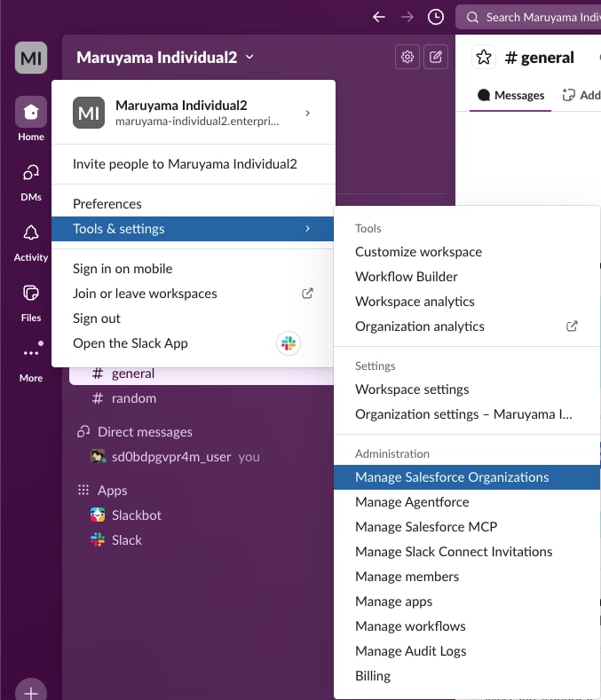This screenshot has height=700, width=601.
Task: Click the Apps grid icon
Action: [83, 491]
